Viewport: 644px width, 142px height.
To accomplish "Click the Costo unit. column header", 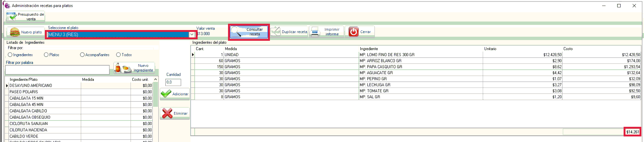I will coord(140,79).
